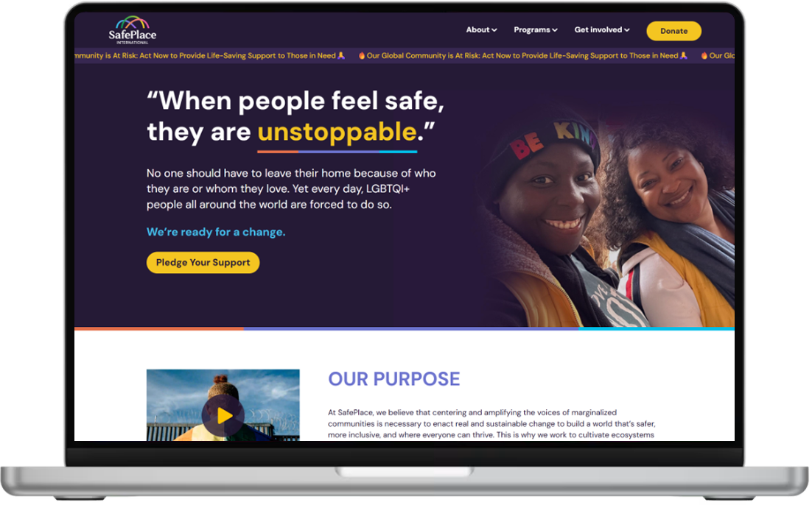Image resolution: width=812 pixels, height=505 pixels.
Task: Play the Our Purpose video
Action: point(223,417)
